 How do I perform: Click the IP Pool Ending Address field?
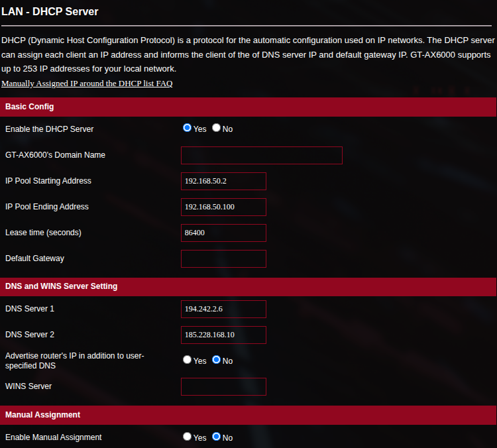point(223,207)
